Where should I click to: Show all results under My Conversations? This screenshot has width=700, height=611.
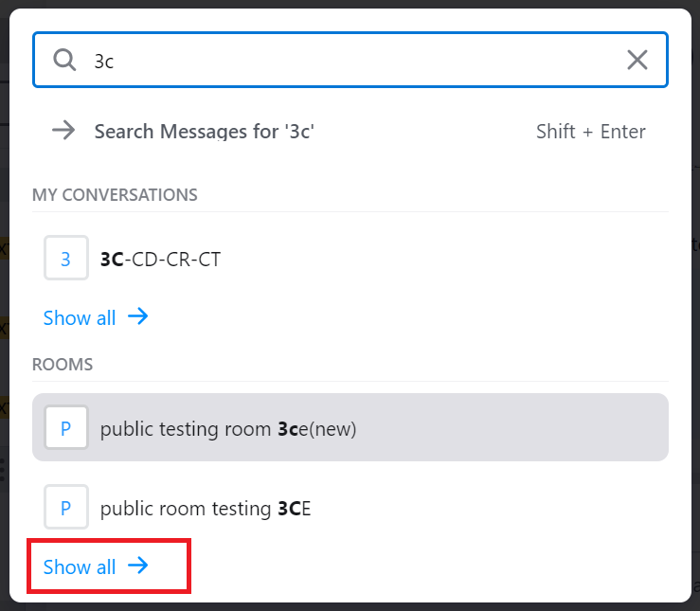tap(96, 317)
